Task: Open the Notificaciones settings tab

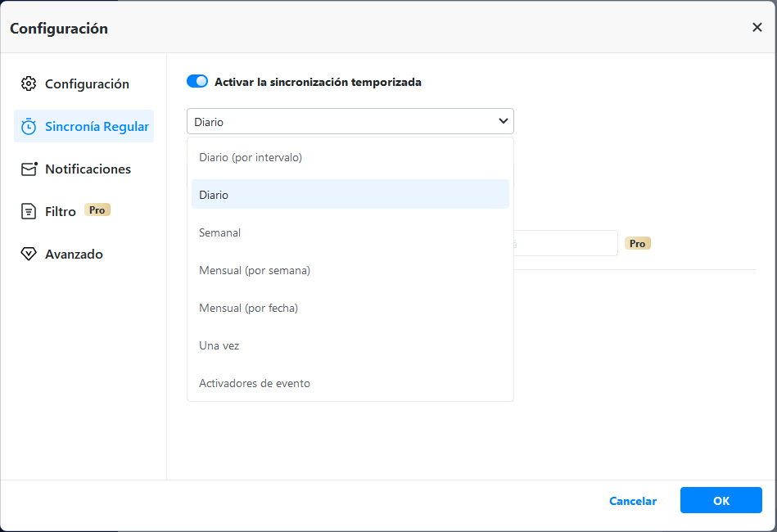Action: coord(88,169)
